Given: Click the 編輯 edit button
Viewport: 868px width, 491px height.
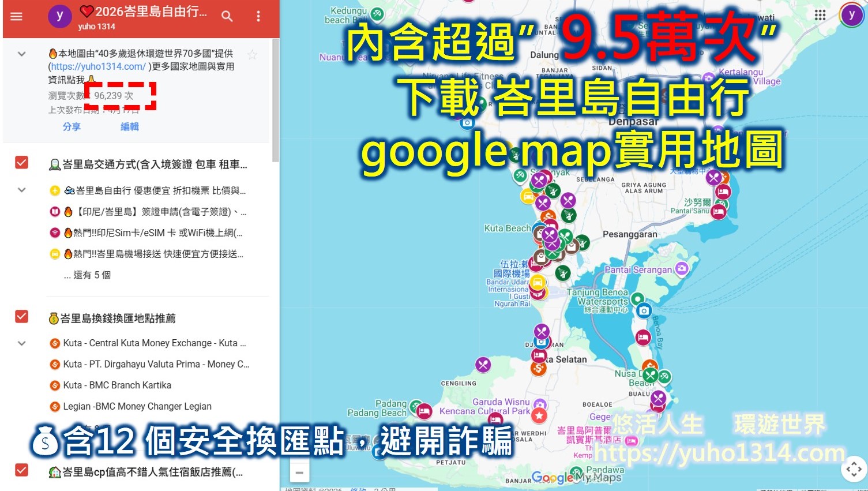Looking at the screenshot, I should click(130, 126).
